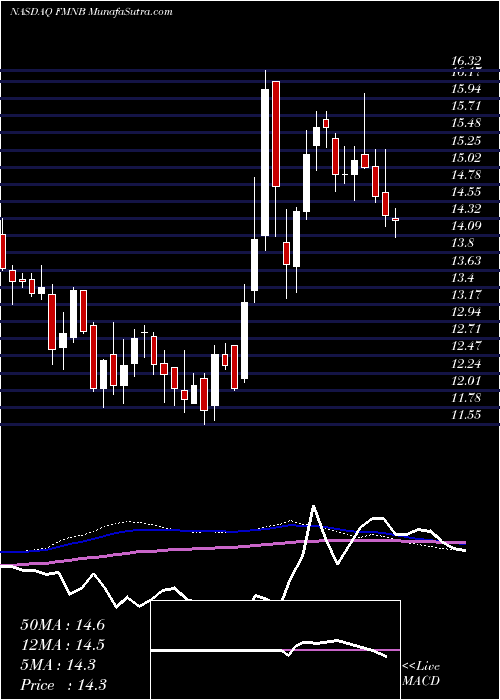500x700 pixels.
Task: Click the <<Live MACD label
Action: [x=421, y=674]
